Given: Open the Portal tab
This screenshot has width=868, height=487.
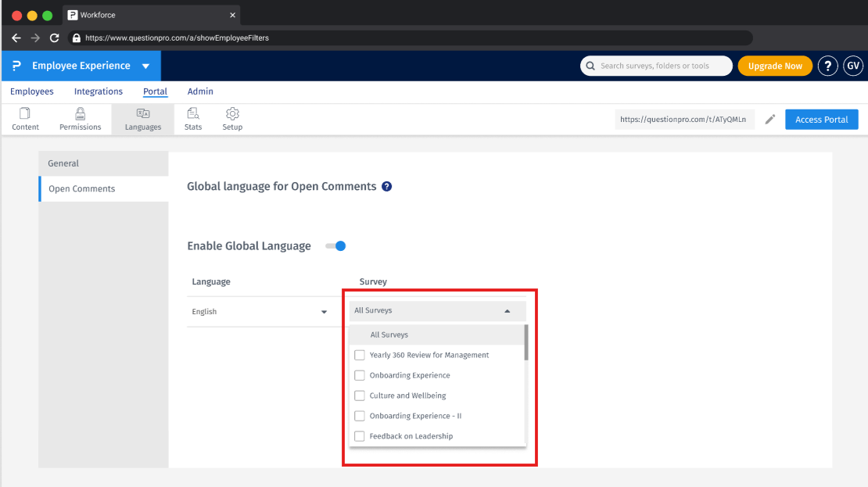Looking at the screenshot, I should [x=155, y=91].
